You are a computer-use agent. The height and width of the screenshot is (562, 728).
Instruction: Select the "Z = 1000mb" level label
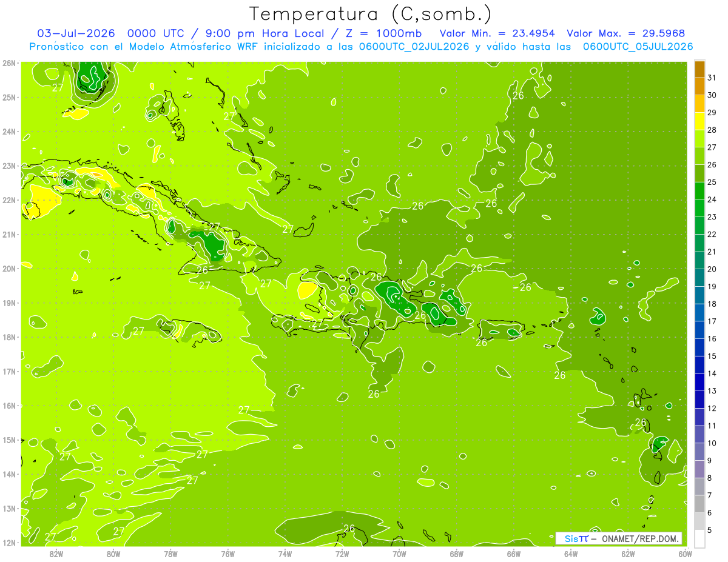[385, 33]
